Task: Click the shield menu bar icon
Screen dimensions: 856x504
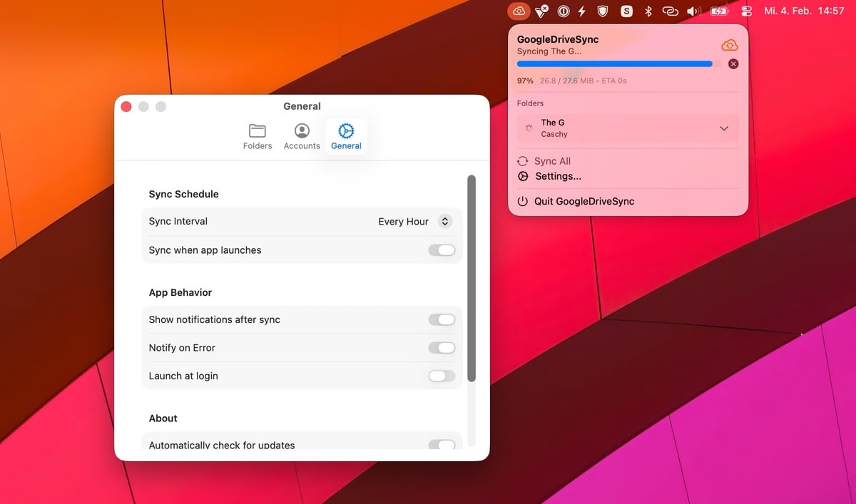Action: 603,11
